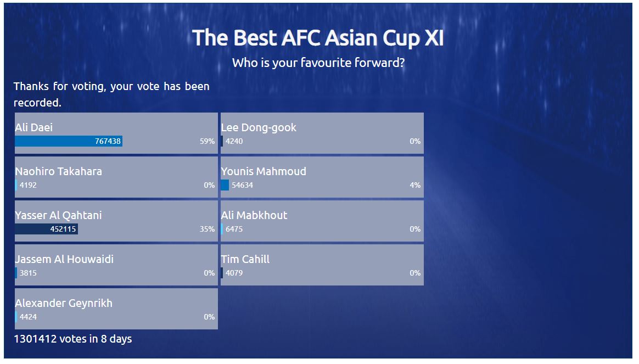The image size is (639, 364).
Task: Click the 6475 vote count for Ali Mabkhout
Action: pos(234,229)
